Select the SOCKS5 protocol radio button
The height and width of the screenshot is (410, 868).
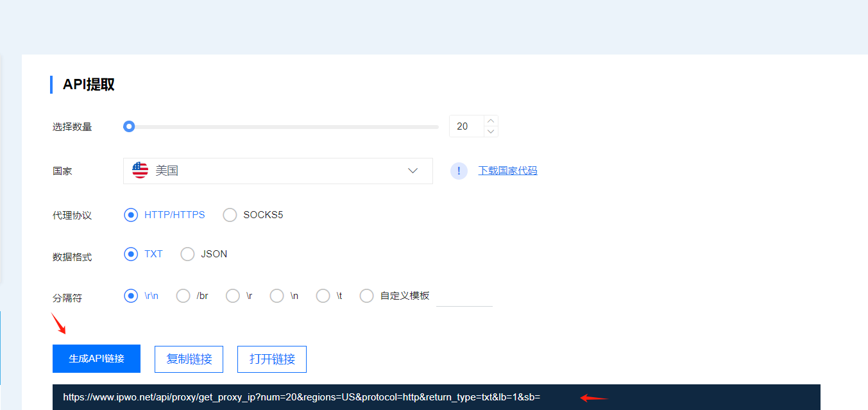(x=230, y=215)
